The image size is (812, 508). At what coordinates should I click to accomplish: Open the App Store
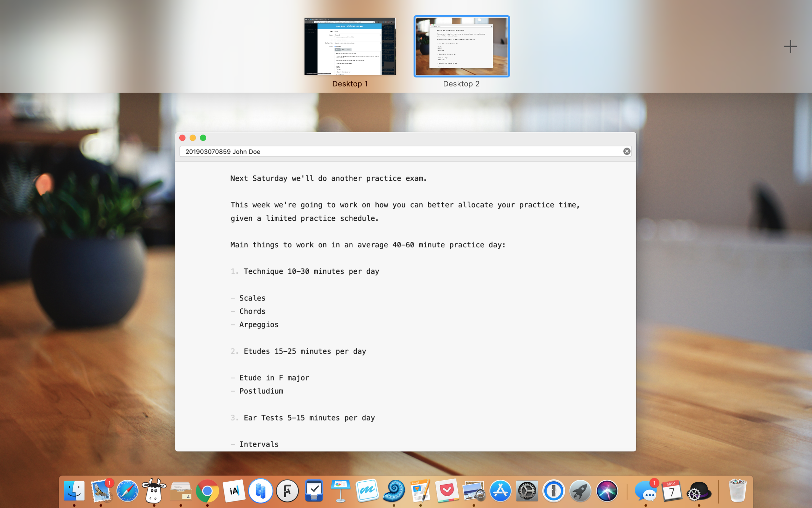pos(500,491)
